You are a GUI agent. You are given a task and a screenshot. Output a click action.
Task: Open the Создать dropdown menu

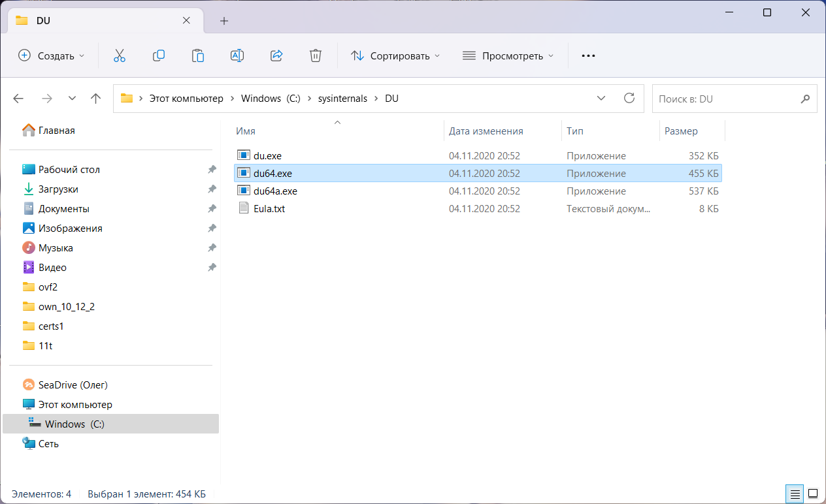(52, 55)
